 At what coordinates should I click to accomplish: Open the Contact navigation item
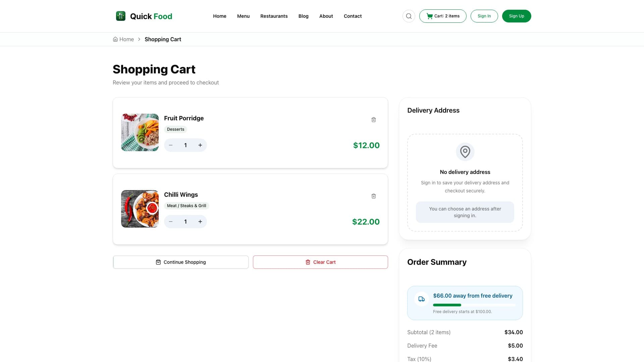click(353, 16)
